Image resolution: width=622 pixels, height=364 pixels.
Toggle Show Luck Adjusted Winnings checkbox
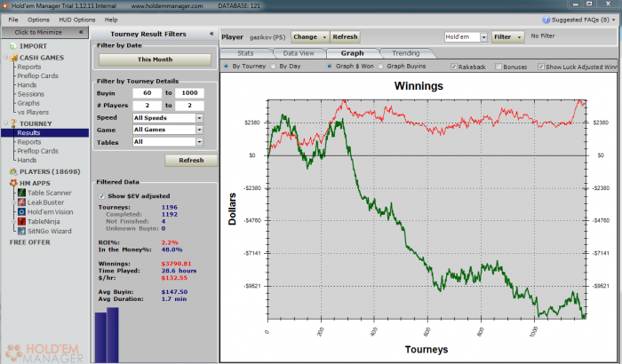(x=540, y=67)
